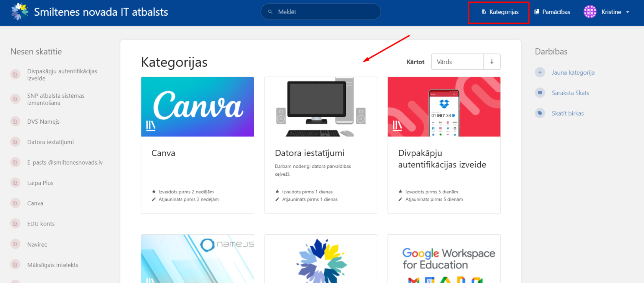
Task: Open DVS Namejs sidebar entry
Action: click(43, 121)
